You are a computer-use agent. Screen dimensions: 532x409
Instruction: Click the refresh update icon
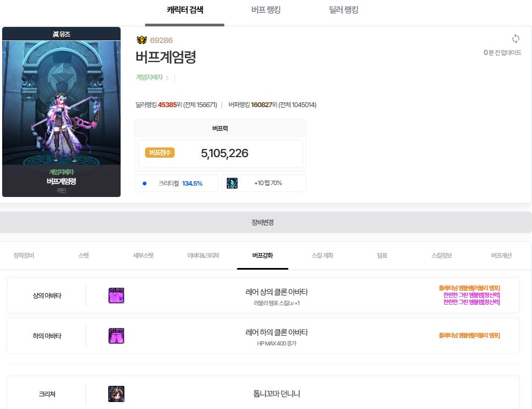(x=515, y=39)
